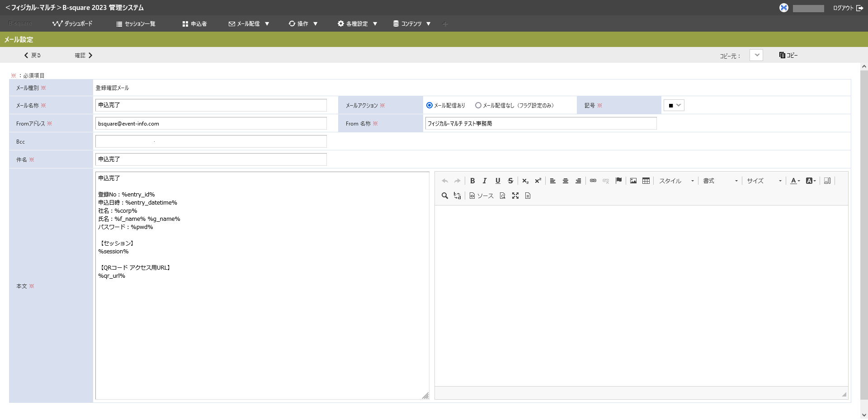
Task: Expand the サイズ font size dropdown
Action: pos(764,181)
